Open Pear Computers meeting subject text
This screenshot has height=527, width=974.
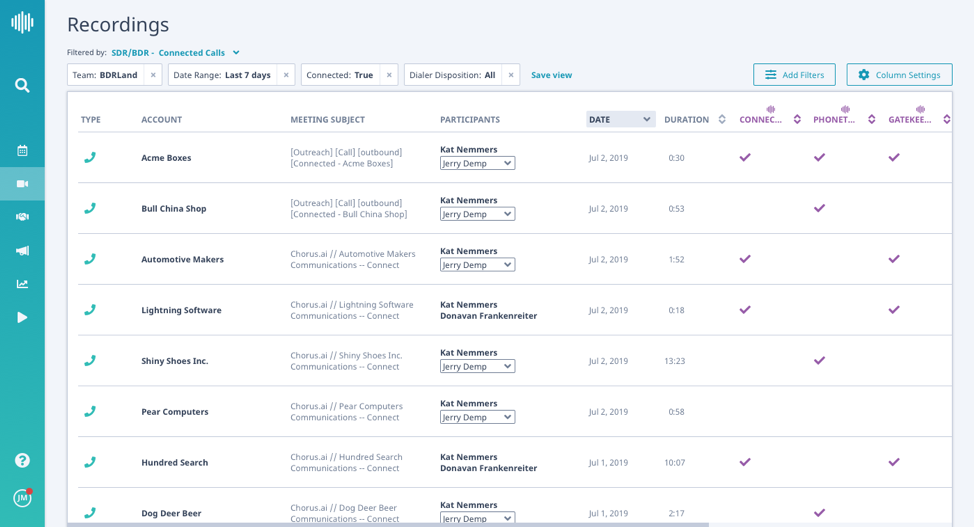coord(346,412)
